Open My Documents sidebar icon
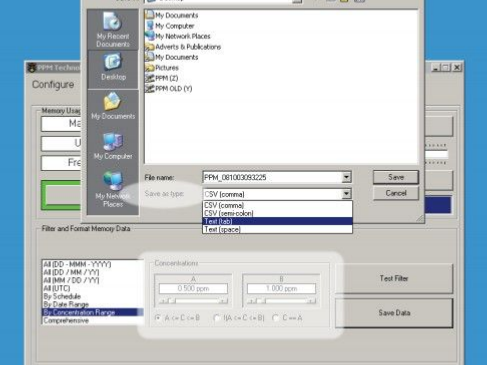 [113, 106]
